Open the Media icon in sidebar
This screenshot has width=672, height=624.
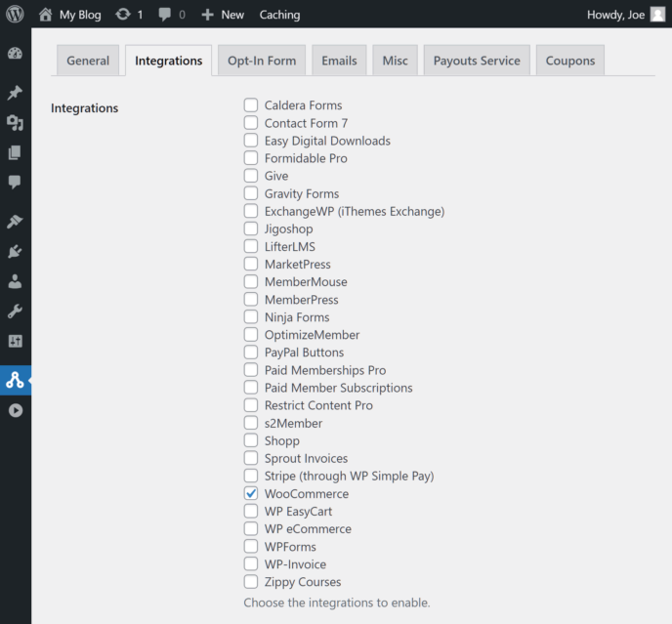[x=15, y=123]
